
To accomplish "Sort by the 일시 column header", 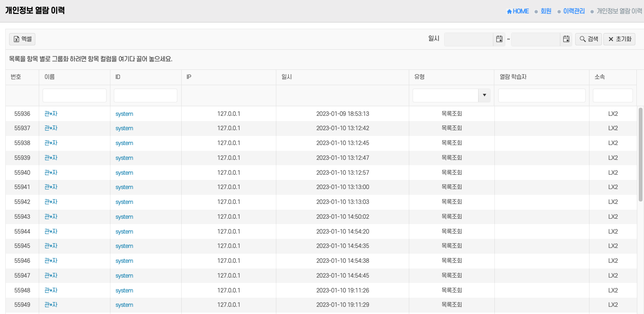I will [x=287, y=77].
